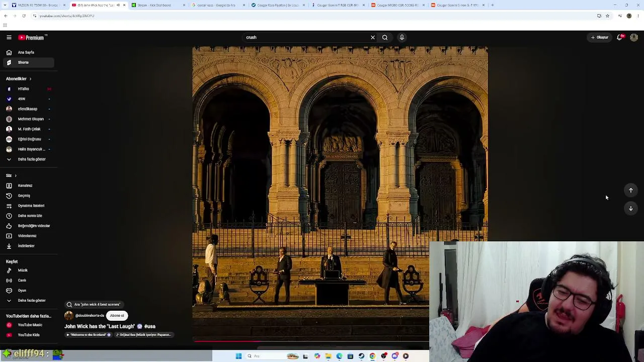Open the Shorts section in sidebar
644x362 pixels.
(x=28, y=62)
